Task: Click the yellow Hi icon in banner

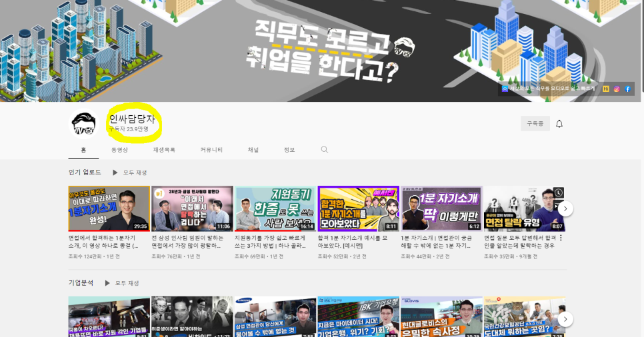Action: (606, 89)
